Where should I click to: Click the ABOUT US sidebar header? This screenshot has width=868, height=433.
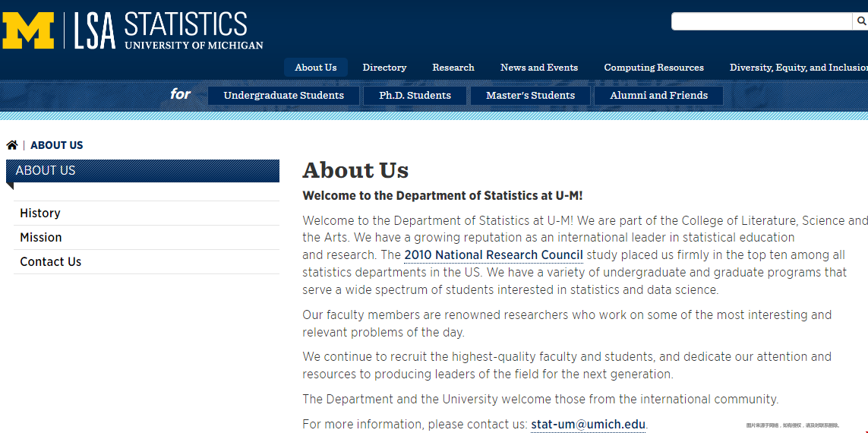pos(143,171)
